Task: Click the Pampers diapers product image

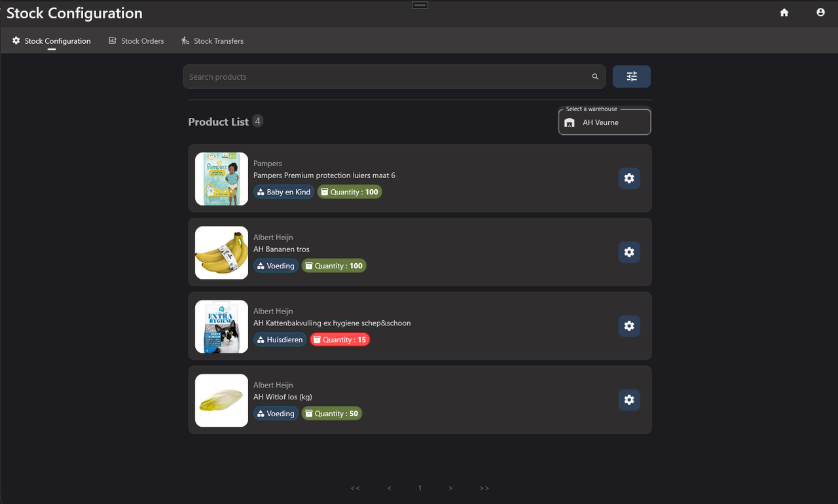Action: point(221,179)
